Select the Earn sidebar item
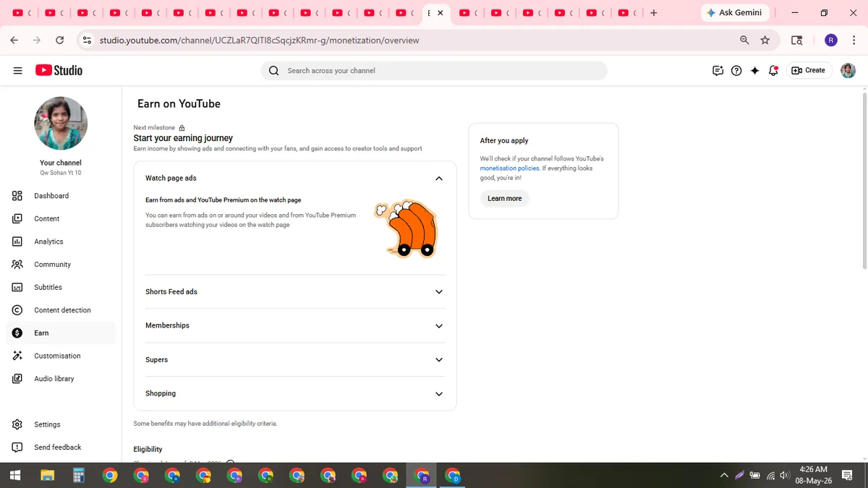The width and height of the screenshot is (868, 488). [61, 333]
